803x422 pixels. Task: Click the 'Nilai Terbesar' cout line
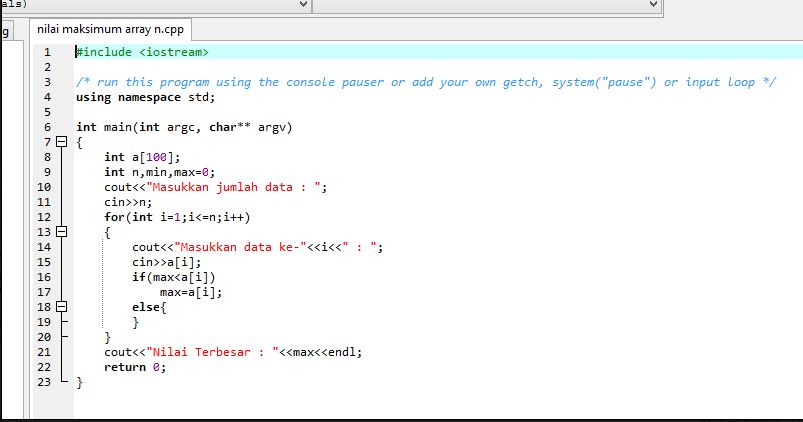coord(233,352)
